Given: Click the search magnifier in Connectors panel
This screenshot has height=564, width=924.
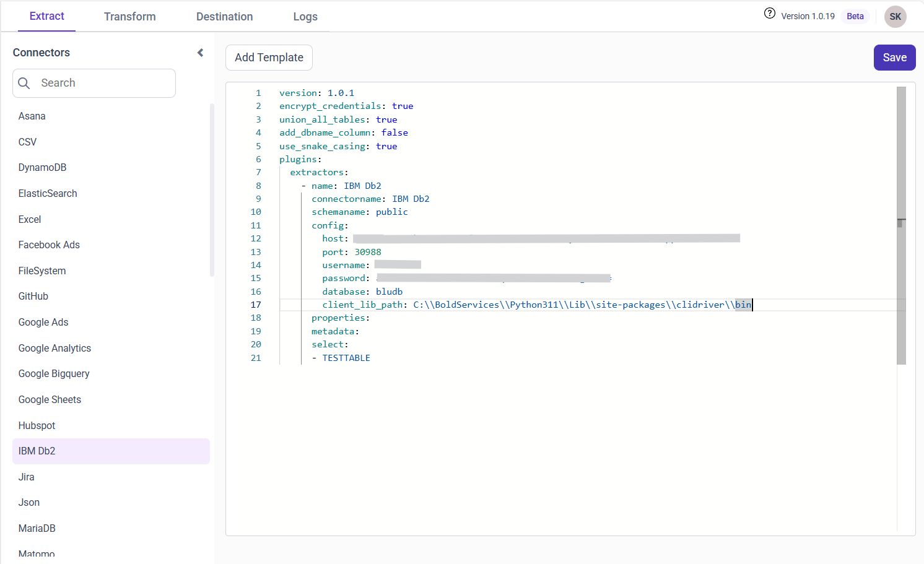Looking at the screenshot, I should click(24, 82).
